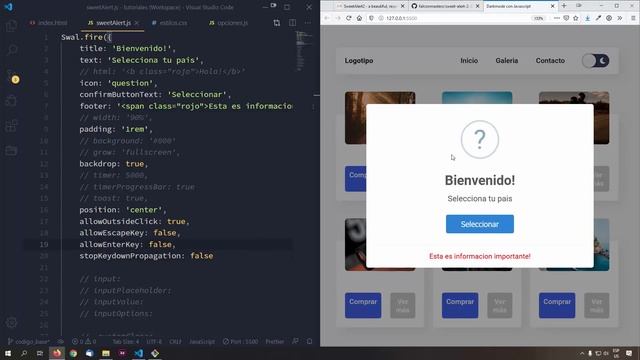
Task: Open the File Explorer taskbar icon
Action: [x=106, y=353]
